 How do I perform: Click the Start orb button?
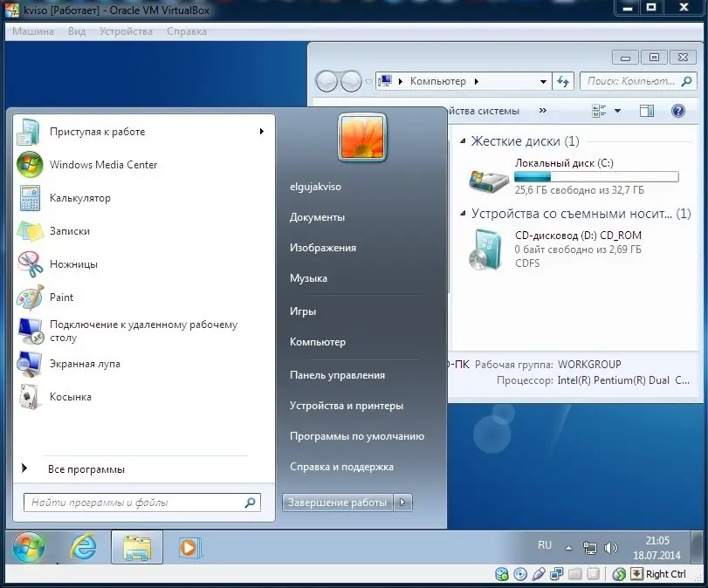29,547
